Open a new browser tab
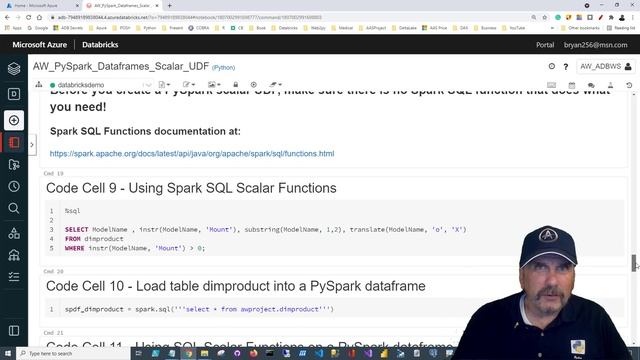This screenshot has width=640, height=360. (169, 6)
